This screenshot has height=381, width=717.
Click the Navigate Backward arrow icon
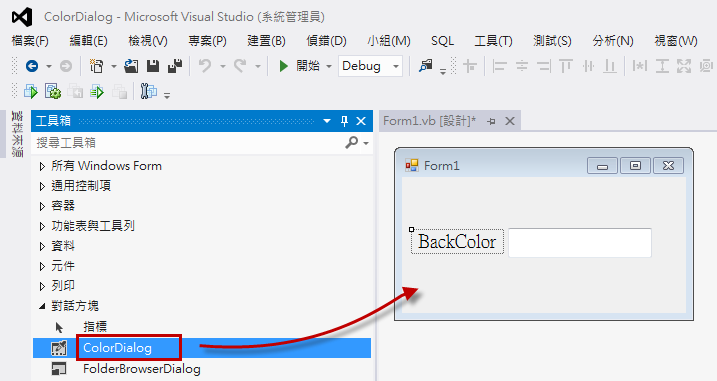click(32, 66)
